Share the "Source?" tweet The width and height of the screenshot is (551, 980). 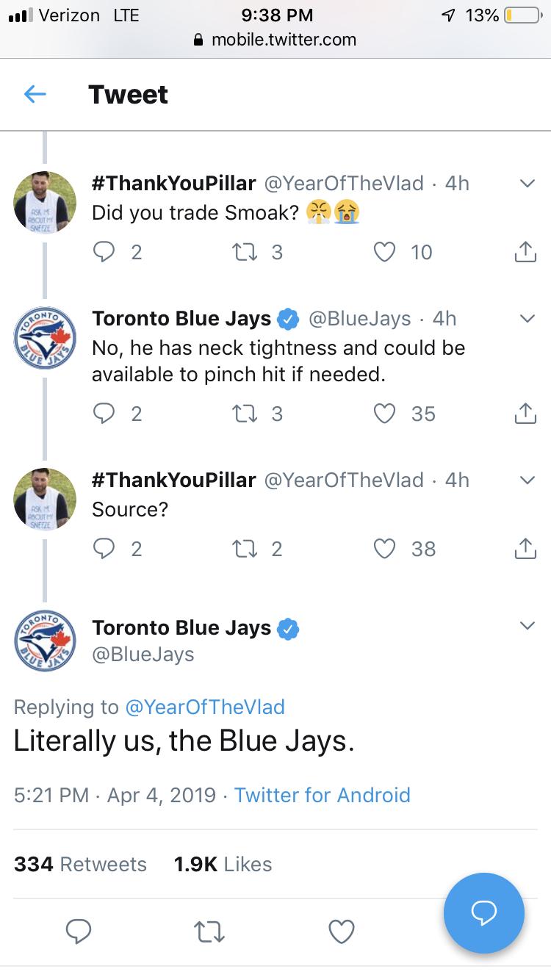(x=525, y=550)
